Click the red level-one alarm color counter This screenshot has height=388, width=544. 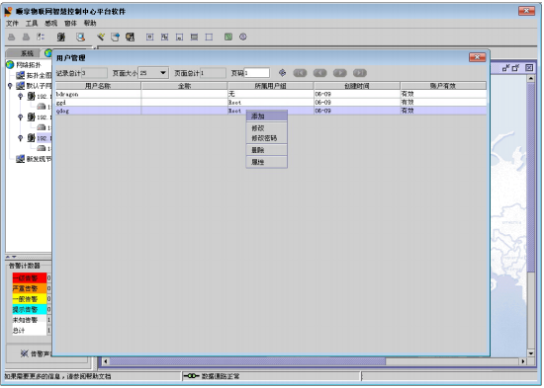29,278
